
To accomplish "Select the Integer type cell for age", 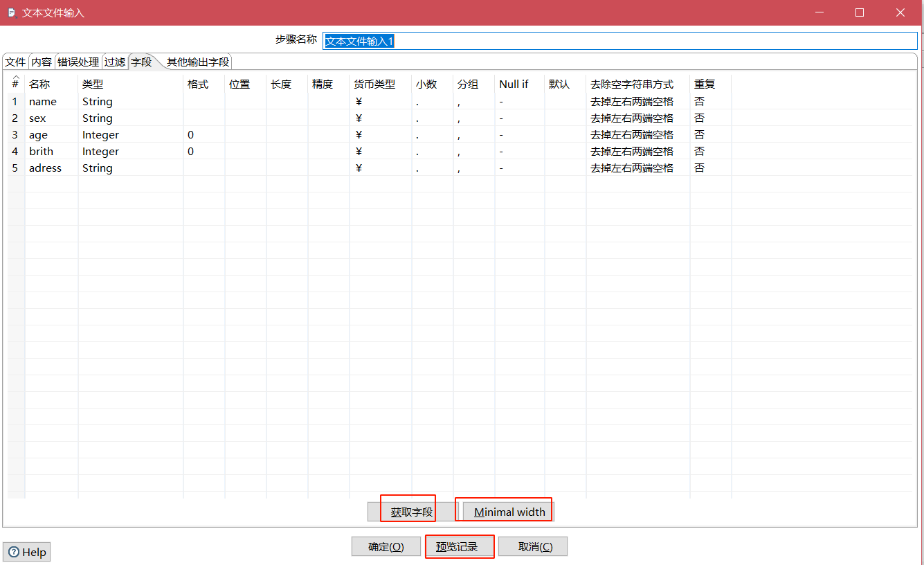I will point(100,135).
